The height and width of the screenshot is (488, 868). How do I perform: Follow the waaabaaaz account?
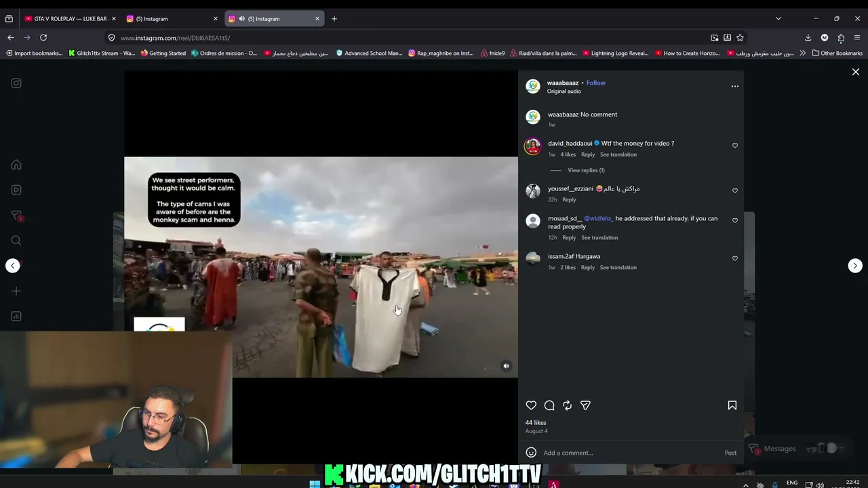[596, 83]
